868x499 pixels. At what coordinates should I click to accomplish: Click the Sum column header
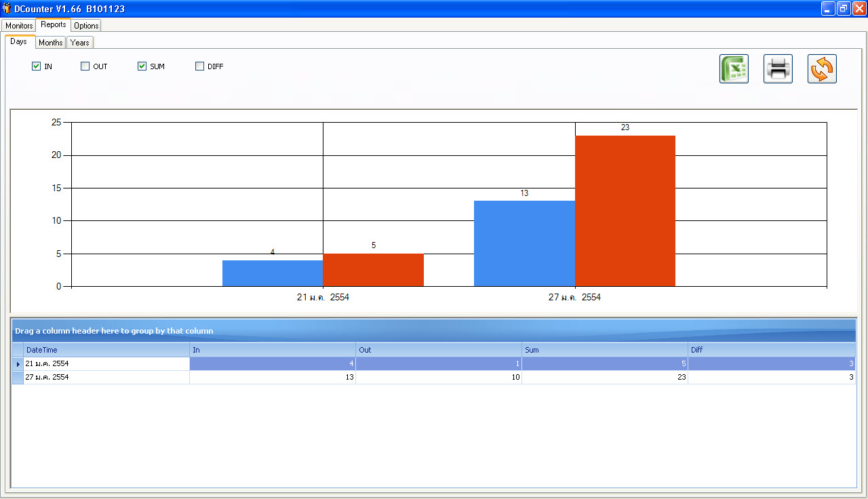[x=604, y=350]
